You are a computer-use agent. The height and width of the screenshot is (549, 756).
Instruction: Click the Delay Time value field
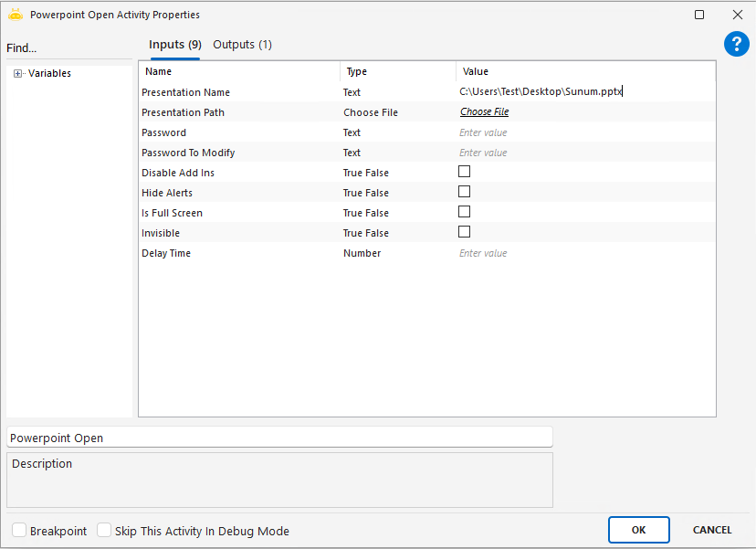[584, 253]
